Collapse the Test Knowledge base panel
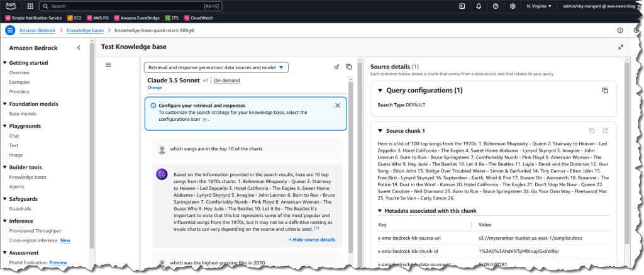The height and width of the screenshot is (275, 644). point(621,47)
